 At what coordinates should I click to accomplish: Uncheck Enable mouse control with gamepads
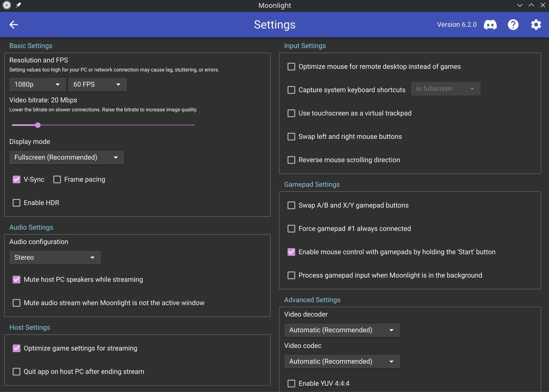pos(291,252)
